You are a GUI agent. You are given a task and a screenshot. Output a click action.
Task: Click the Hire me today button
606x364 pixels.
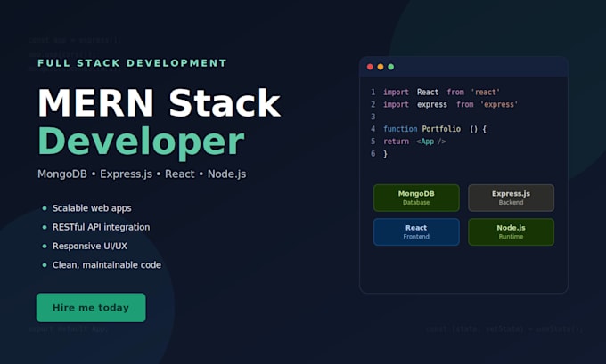91,308
